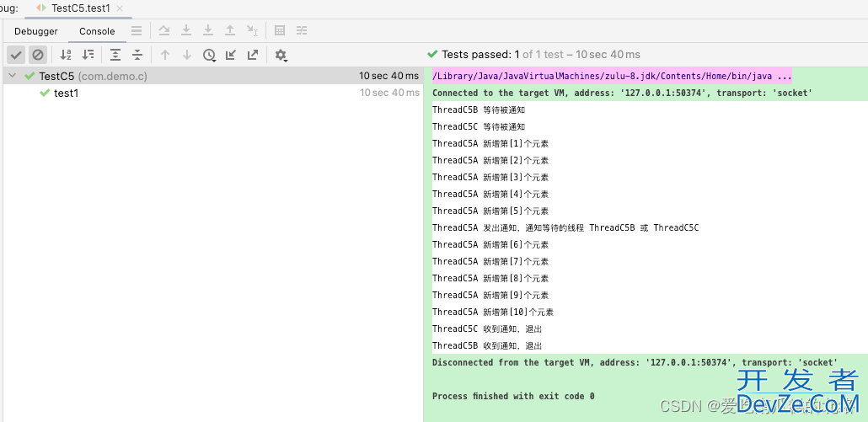
Task: Switch to the Console tab
Action: click(x=97, y=31)
